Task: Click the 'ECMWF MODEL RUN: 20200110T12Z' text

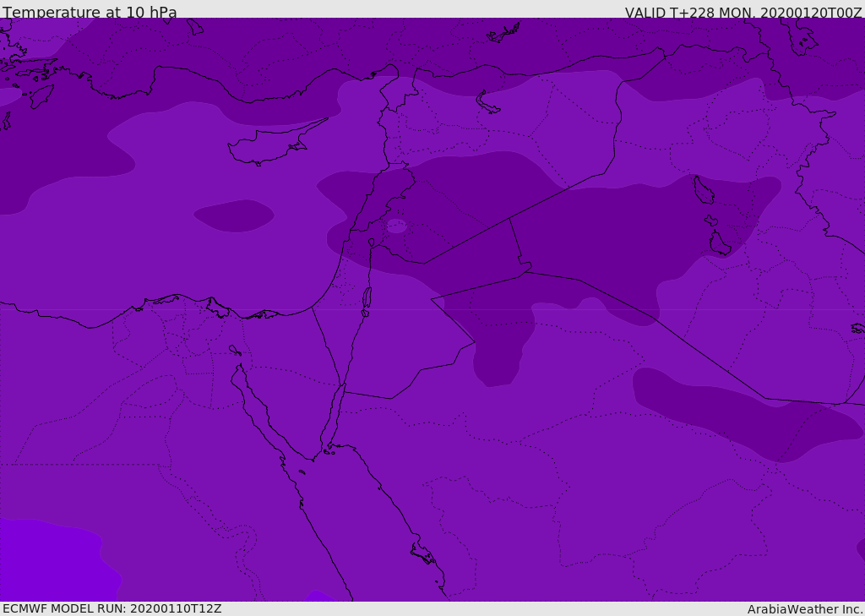Action: 112,608
